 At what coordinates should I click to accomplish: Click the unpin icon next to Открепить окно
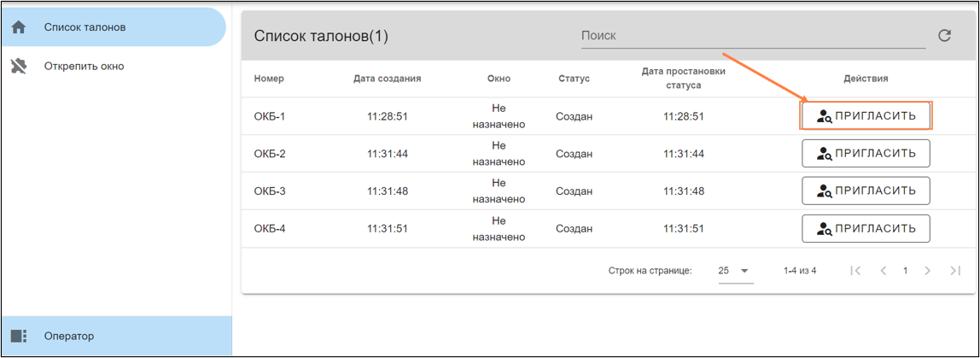[x=19, y=66]
